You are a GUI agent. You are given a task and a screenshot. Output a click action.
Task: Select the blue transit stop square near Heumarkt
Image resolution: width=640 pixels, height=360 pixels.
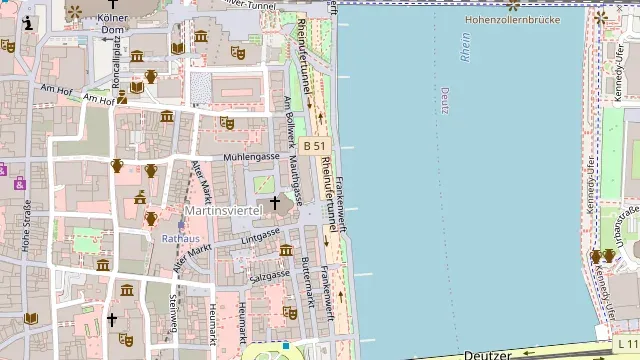click(x=286, y=346)
